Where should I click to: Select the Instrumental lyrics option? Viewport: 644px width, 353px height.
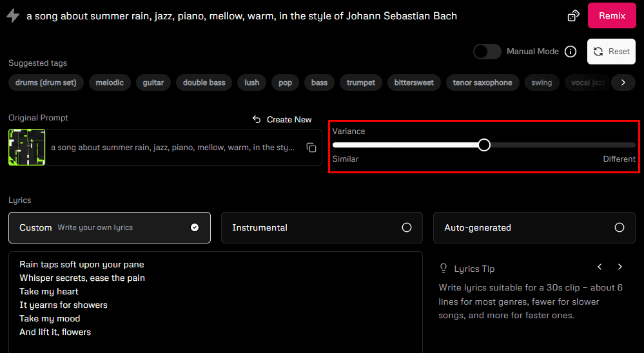[322, 227]
